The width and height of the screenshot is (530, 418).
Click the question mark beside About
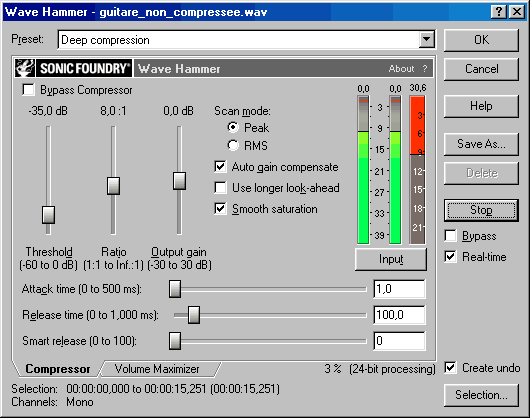[425, 69]
